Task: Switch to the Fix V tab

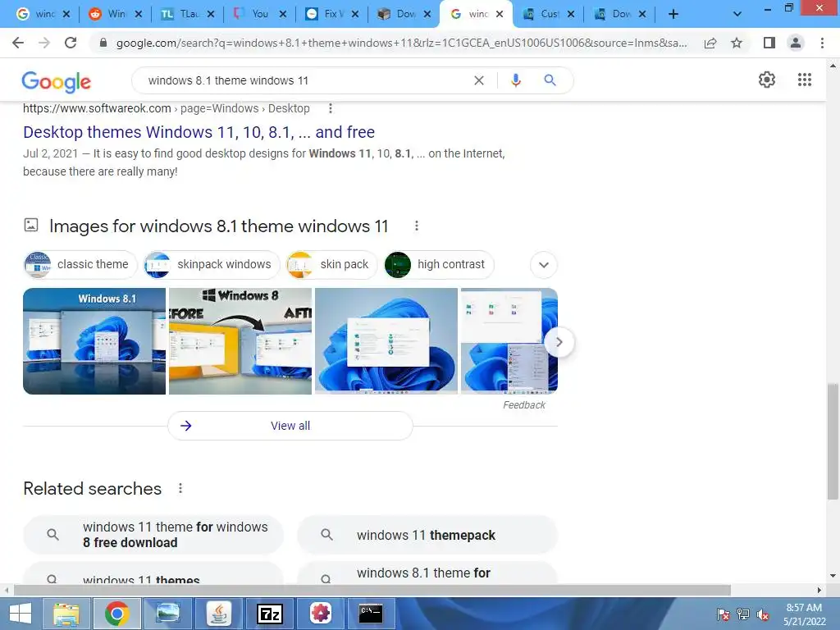Action: pos(331,14)
